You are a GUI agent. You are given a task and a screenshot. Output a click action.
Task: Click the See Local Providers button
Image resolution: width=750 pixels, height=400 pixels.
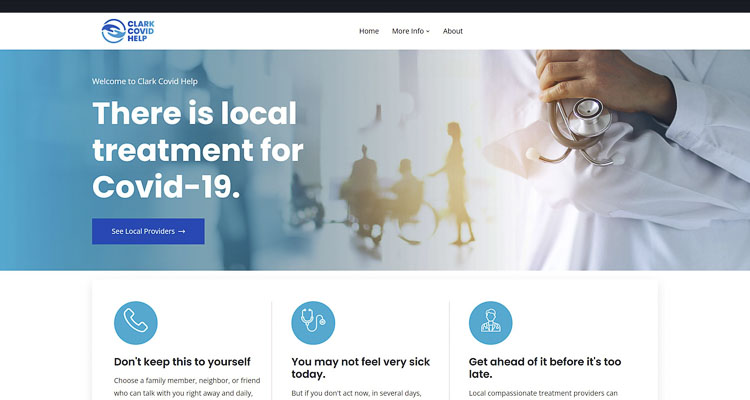(148, 232)
